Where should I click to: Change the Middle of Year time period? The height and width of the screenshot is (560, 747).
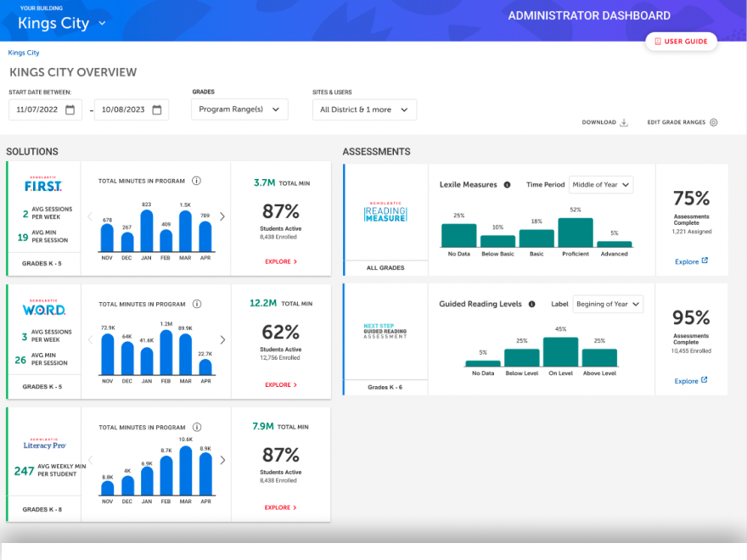pyautogui.click(x=601, y=184)
